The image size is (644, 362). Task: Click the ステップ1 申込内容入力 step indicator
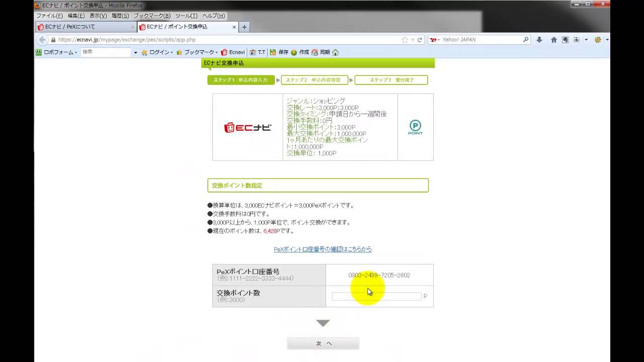click(x=241, y=80)
